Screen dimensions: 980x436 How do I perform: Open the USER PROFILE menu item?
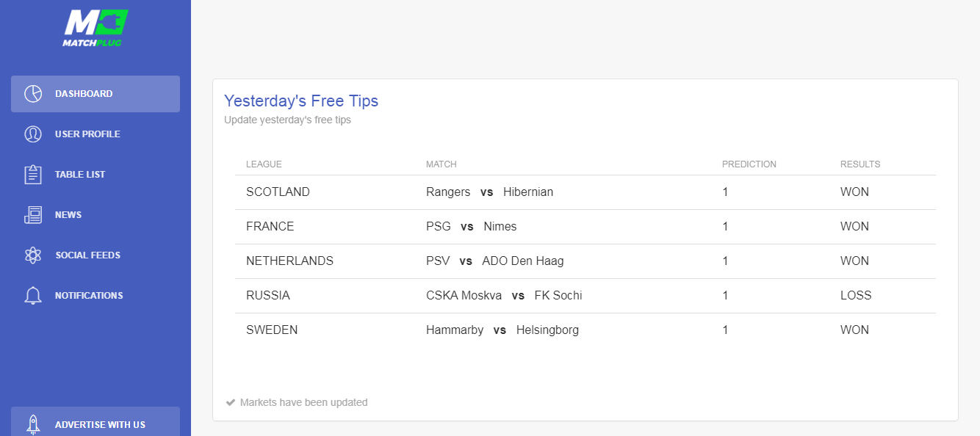click(96, 134)
